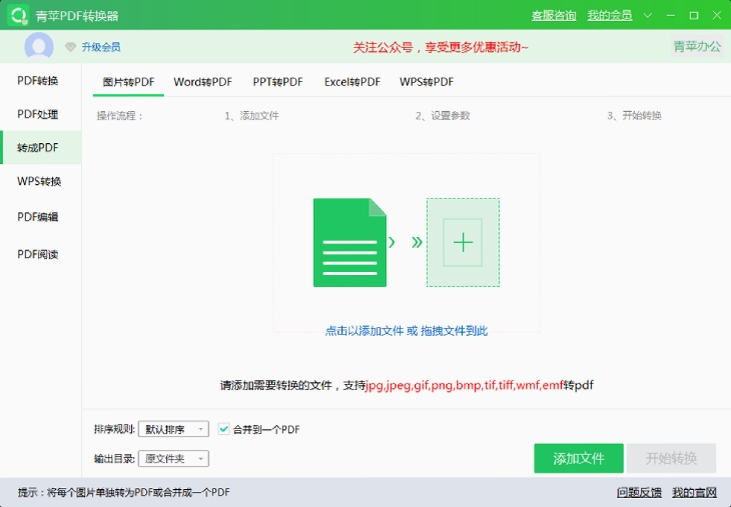Screen dimensions: 731x507
Task: Click the plus add-file box icon
Action: 463,242
